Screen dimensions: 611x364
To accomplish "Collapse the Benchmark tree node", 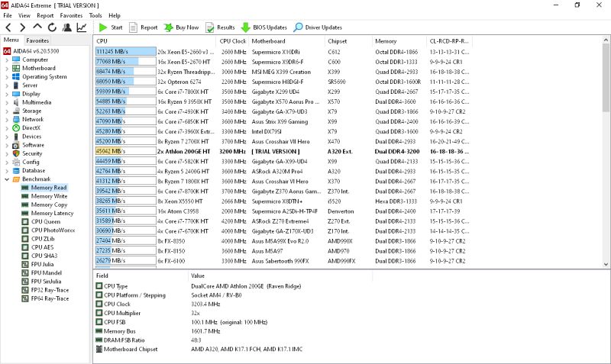I will click(x=7, y=179).
